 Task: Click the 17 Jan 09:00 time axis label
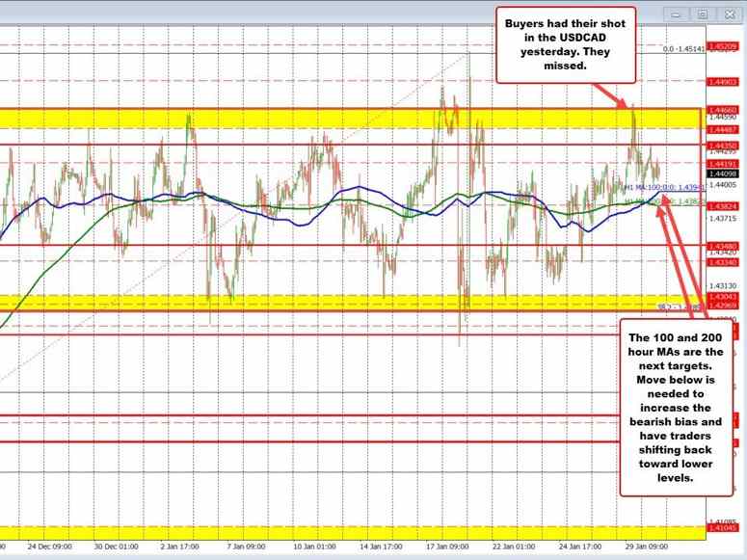click(x=447, y=547)
